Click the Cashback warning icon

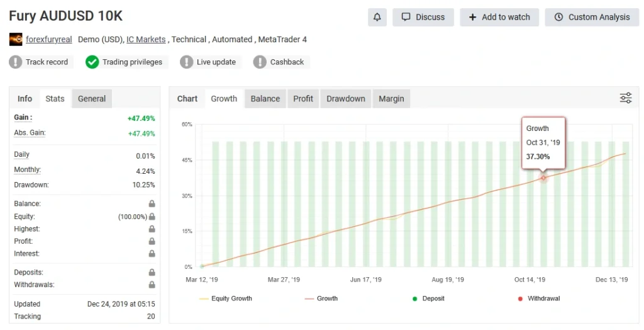click(260, 62)
